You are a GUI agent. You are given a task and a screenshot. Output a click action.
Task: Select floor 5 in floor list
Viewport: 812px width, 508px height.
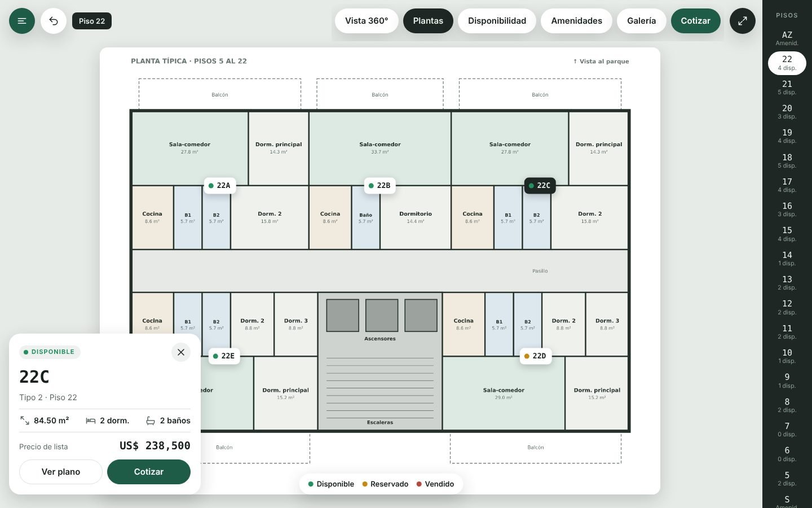[x=787, y=479]
